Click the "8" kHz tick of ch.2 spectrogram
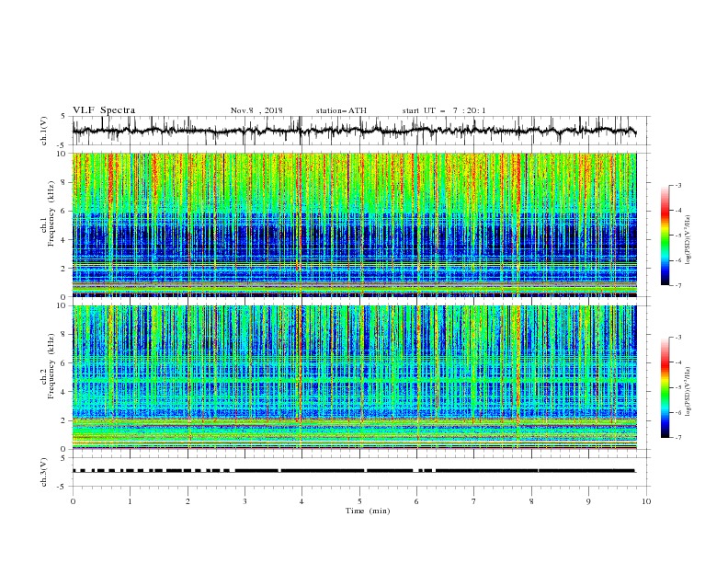Viewport: 728px width, 563px height. coord(64,335)
